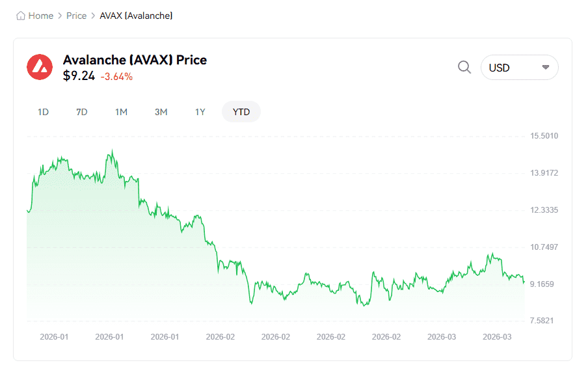The image size is (588, 378).
Task: Select the 7D chart range
Action: point(81,112)
